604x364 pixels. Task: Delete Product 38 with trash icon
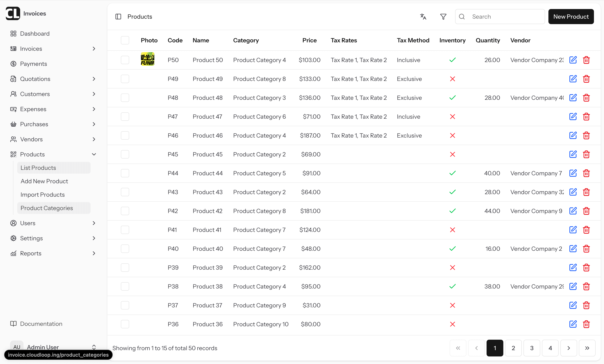[x=586, y=287]
